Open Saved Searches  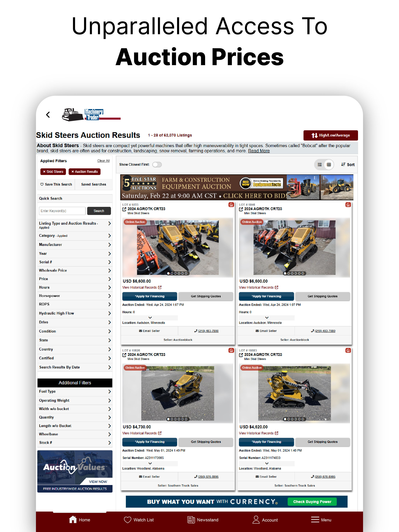pyautogui.click(x=94, y=184)
